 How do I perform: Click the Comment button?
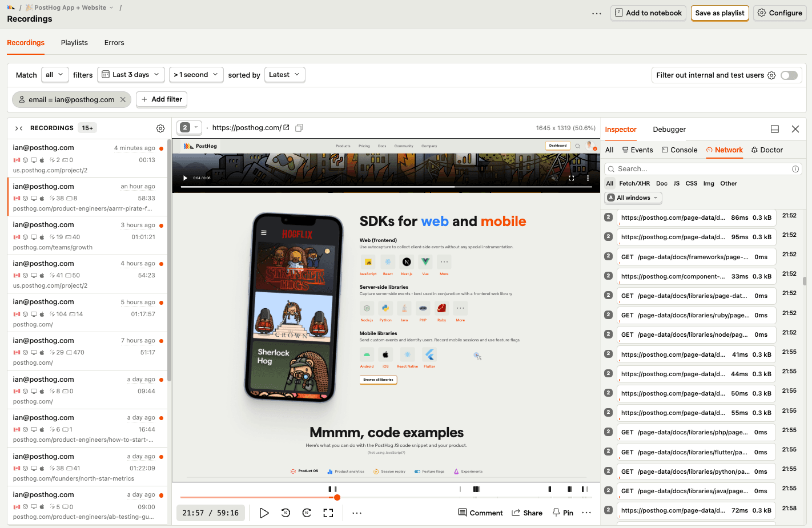481,513
